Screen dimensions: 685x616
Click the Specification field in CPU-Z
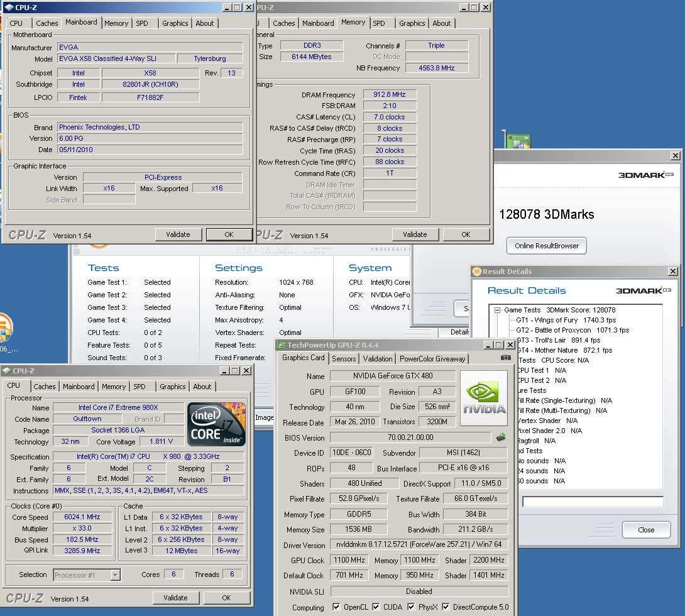(x=148, y=456)
